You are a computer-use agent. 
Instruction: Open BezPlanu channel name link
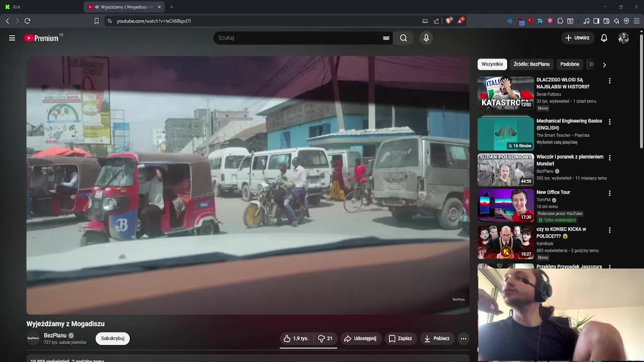[x=55, y=335]
